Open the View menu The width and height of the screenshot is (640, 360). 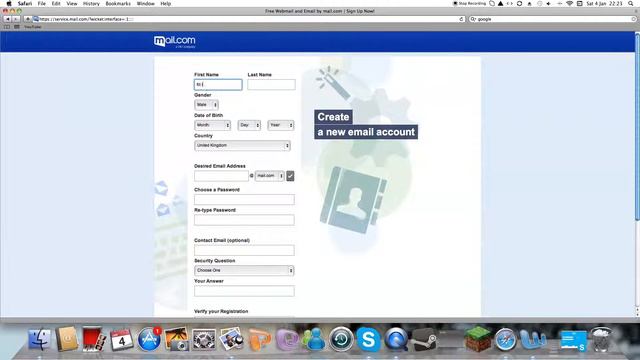coord(72,3)
